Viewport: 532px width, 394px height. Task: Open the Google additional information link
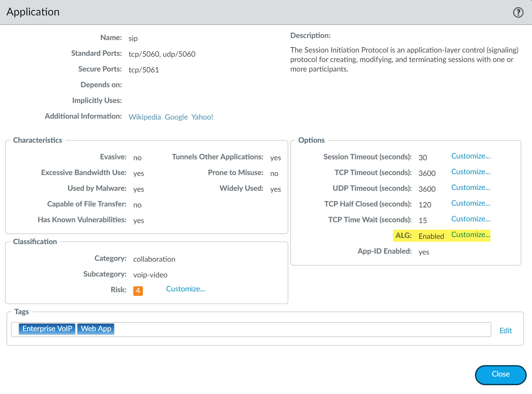coord(176,117)
